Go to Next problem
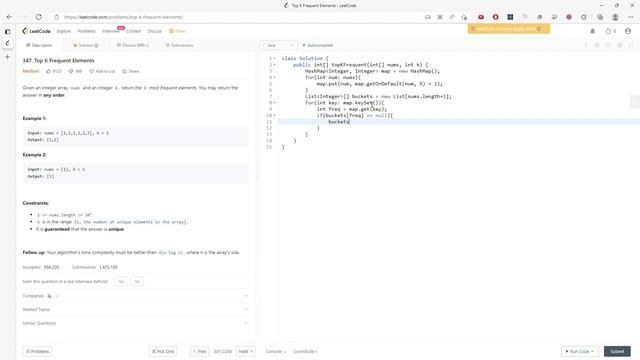 [x=245, y=351]
